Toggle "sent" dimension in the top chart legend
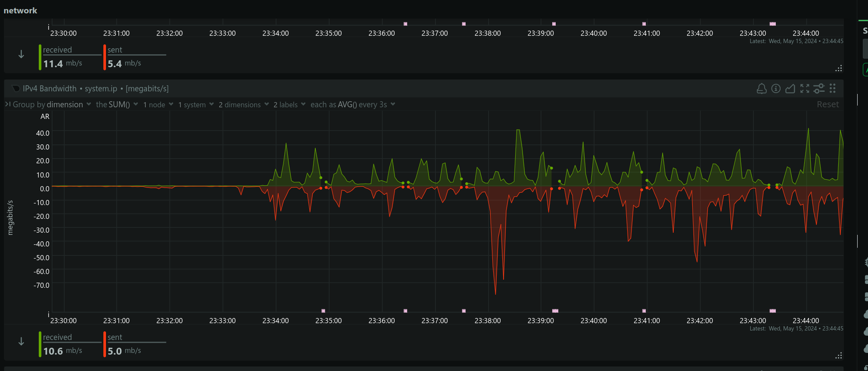The image size is (868, 371). 115,50
